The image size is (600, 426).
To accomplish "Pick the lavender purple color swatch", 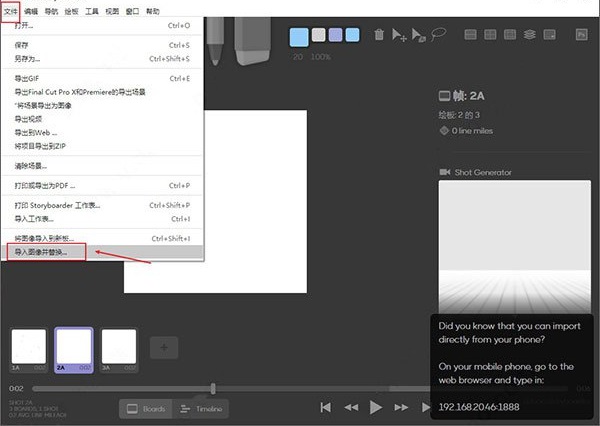I will (335, 35).
